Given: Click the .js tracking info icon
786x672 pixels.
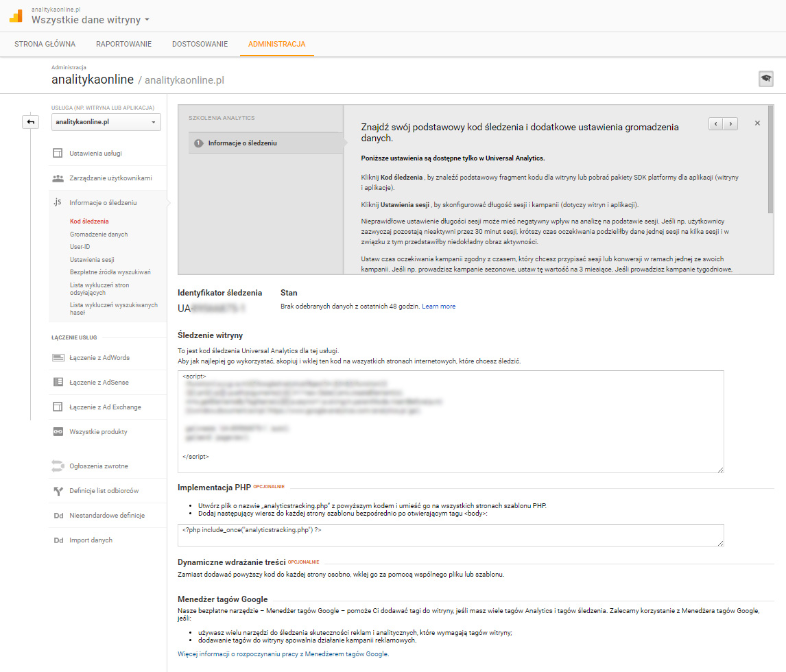Looking at the screenshot, I should pos(58,202).
